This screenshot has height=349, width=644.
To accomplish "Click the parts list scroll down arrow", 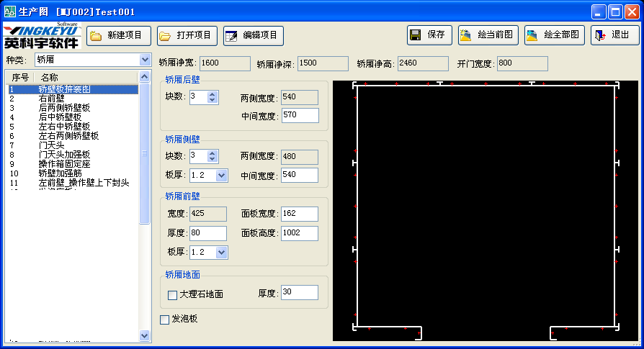I will click(144, 335).
